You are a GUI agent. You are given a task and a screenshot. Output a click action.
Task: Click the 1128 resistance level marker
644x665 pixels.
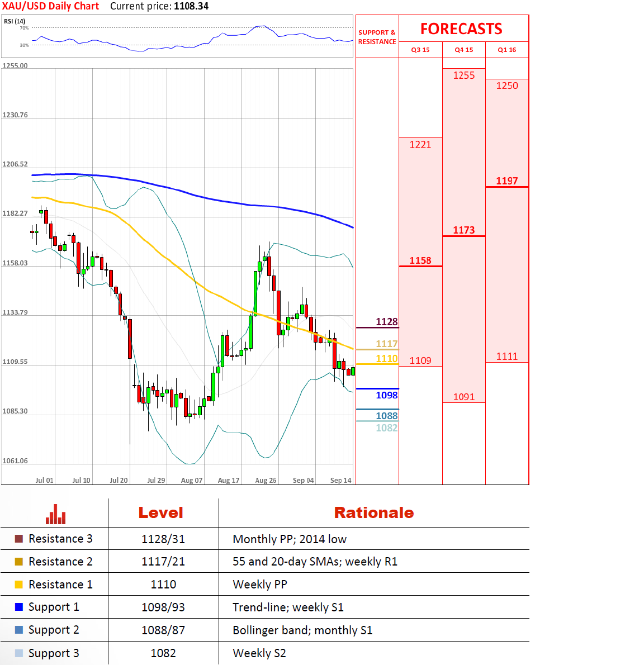click(x=386, y=321)
